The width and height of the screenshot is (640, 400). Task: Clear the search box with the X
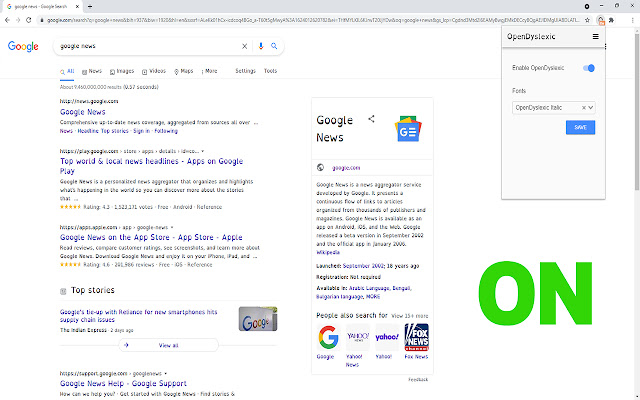click(245, 46)
